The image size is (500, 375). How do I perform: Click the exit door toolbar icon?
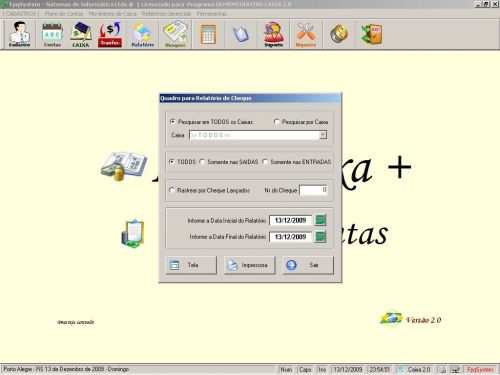372,34
